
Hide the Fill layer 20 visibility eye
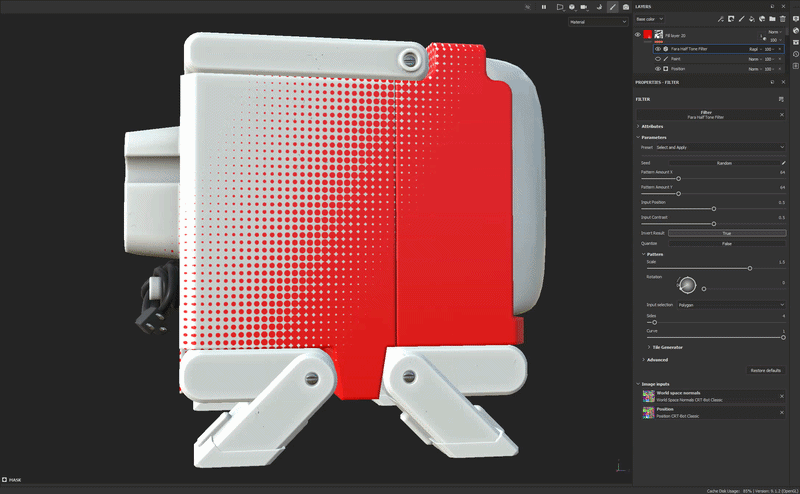click(638, 35)
